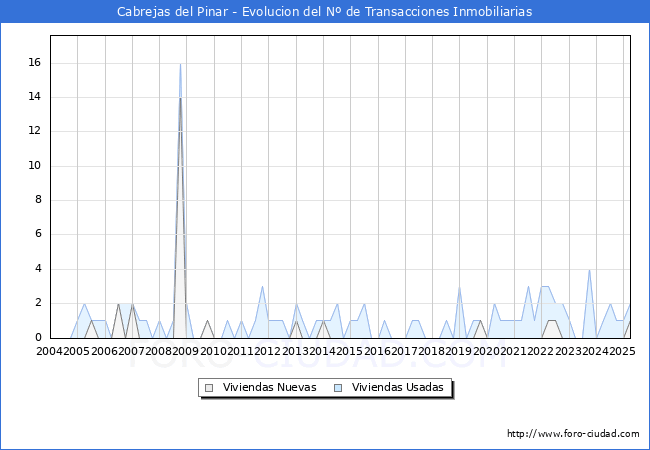Viewport: 650px width, 450px height.
Task: Click the y-axis value 14
Action: pos(35,97)
